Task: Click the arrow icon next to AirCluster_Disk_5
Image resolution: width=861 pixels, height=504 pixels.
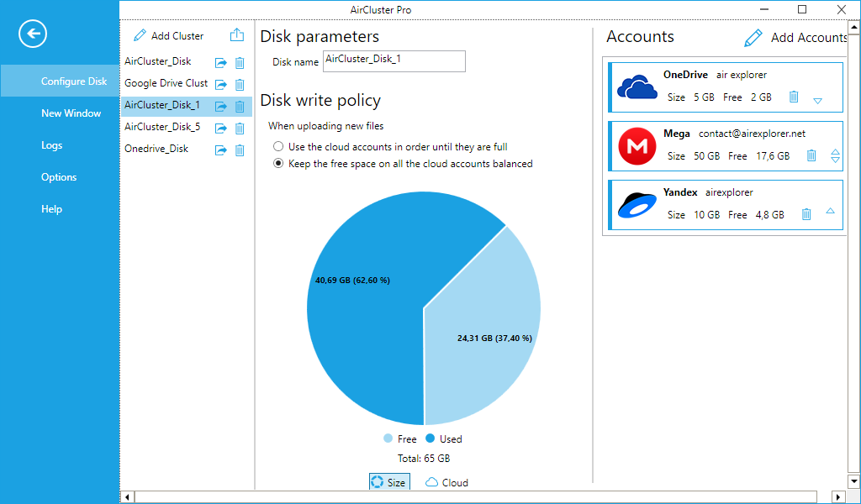Action: (x=221, y=129)
